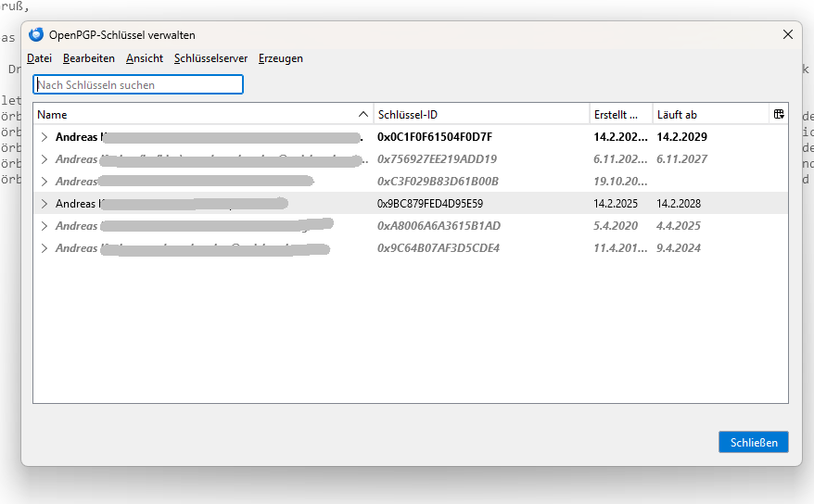Open the Schlüsselserver menu

click(210, 58)
